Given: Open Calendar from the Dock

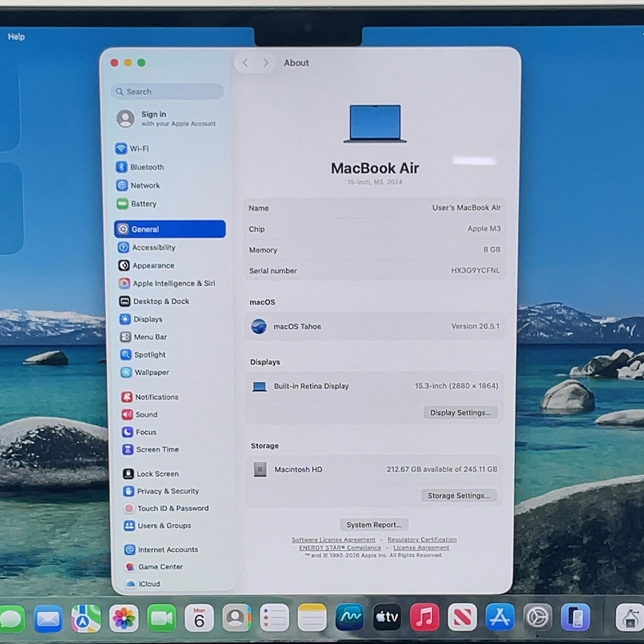Looking at the screenshot, I should (199, 618).
